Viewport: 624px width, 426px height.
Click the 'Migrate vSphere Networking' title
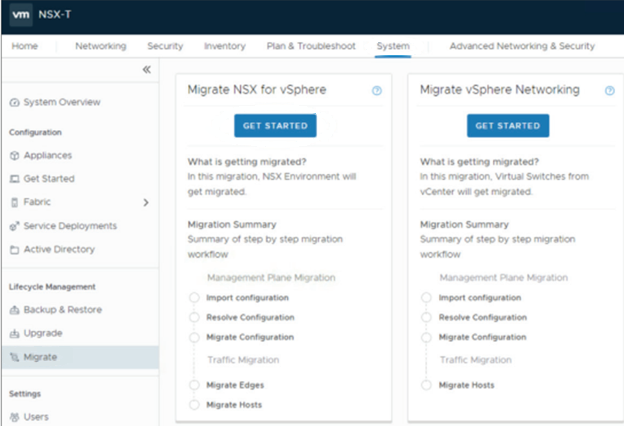[x=500, y=90]
